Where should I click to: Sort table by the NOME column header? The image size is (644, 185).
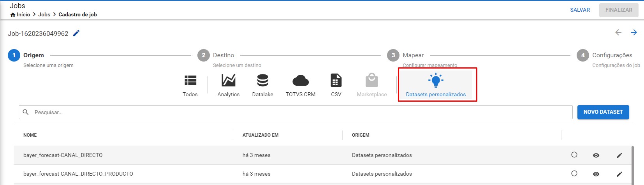[30, 135]
